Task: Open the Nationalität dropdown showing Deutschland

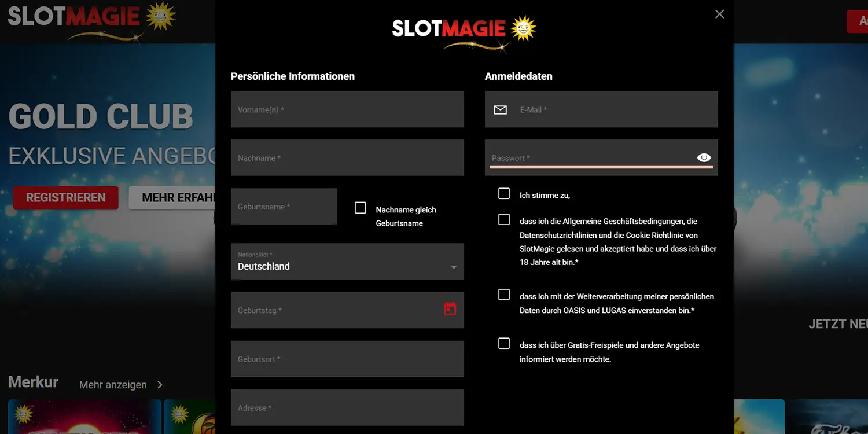Action: (x=347, y=262)
